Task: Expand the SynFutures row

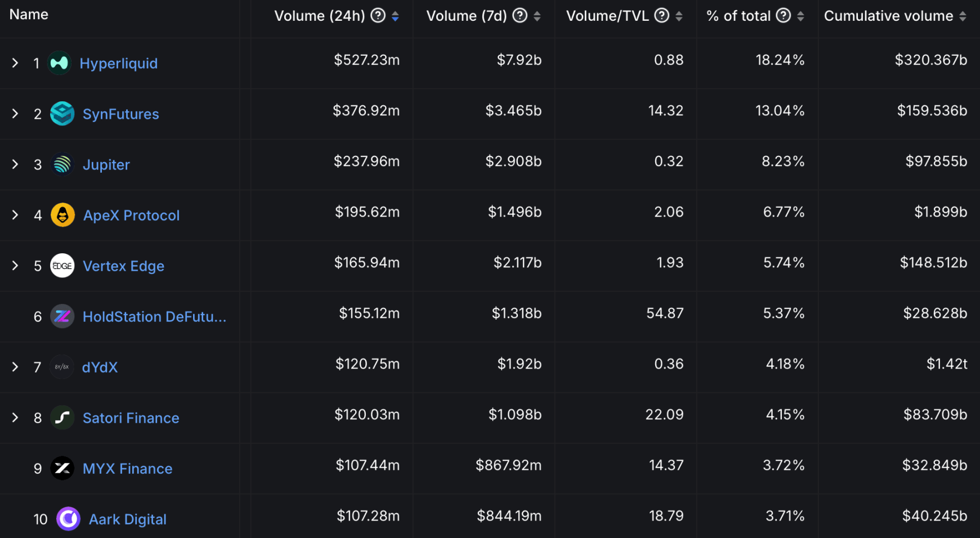Action: 15,114
